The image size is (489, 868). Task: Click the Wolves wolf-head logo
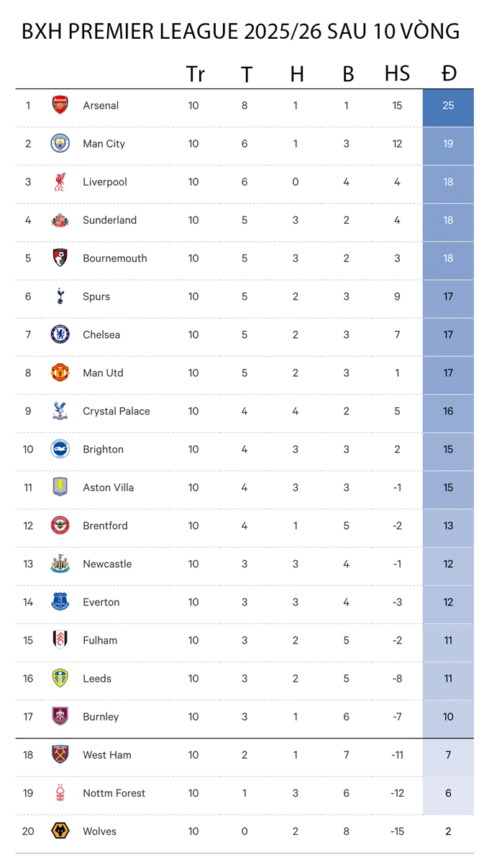point(60,831)
